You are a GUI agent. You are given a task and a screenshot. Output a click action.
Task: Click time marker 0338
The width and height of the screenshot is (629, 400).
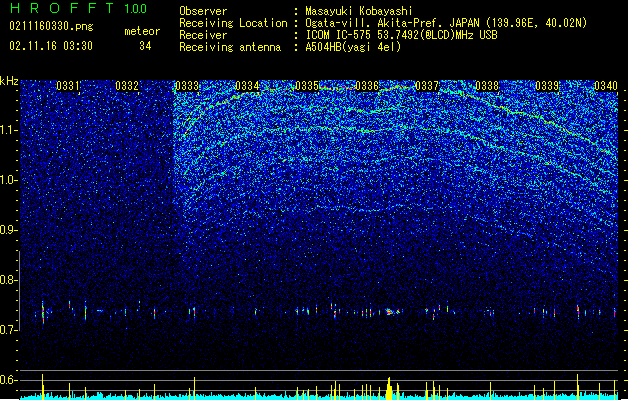pyautogui.click(x=487, y=86)
